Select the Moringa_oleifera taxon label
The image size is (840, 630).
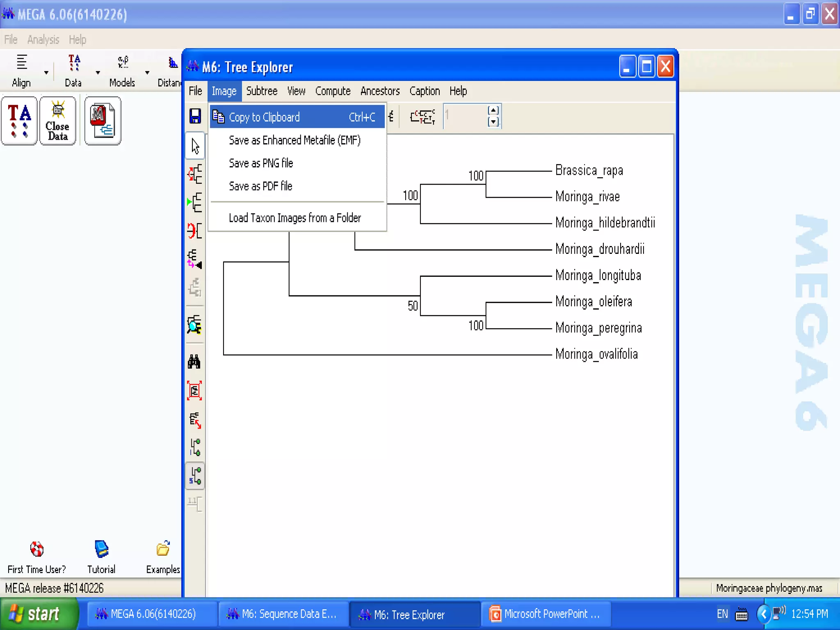coord(593,301)
